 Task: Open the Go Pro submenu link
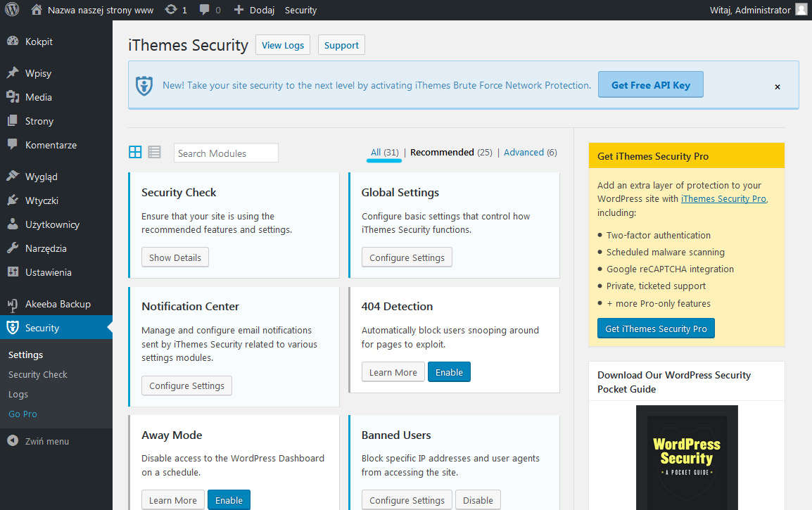[x=23, y=414]
